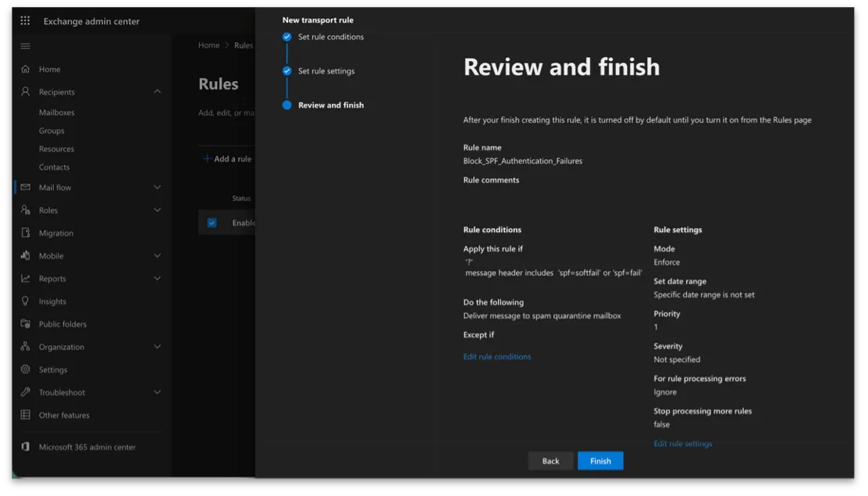
Task: Open Public folders page
Action: point(62,324)
